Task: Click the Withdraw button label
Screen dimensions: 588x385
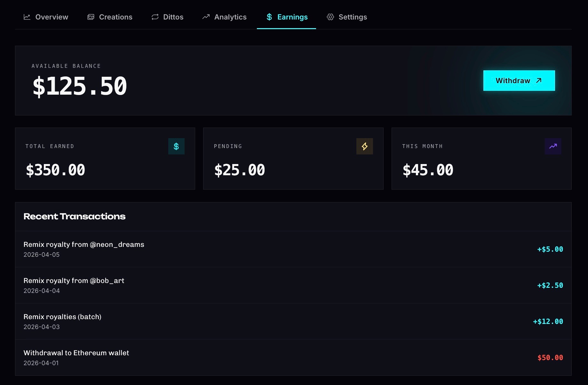Action: point(513,81)
